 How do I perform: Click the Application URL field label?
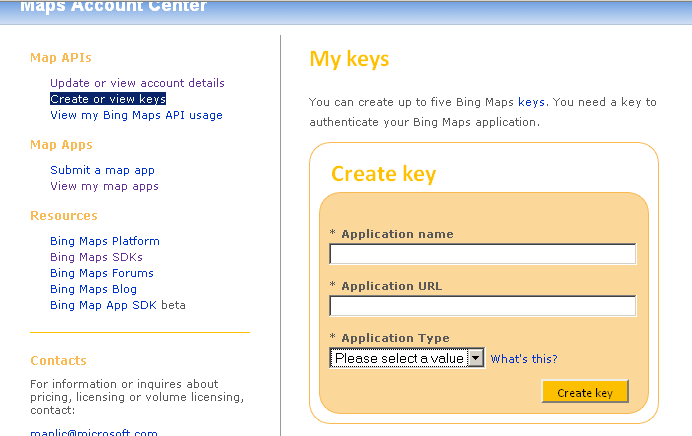point(391,286)
